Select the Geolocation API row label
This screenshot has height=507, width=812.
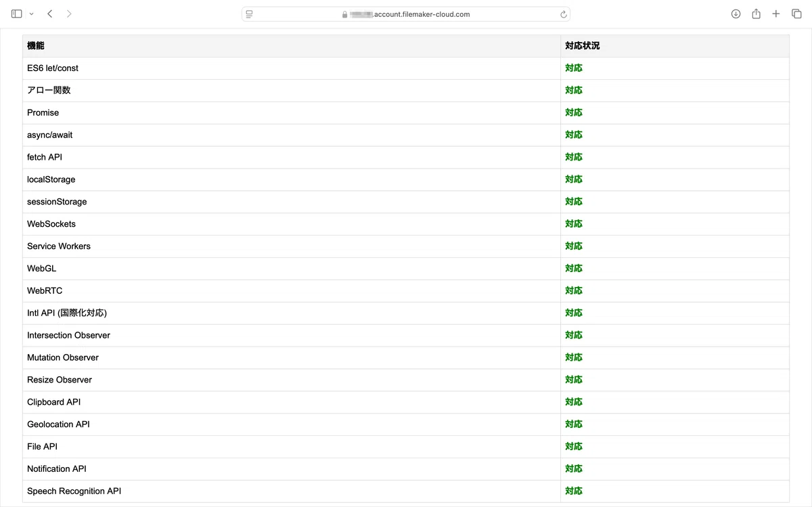[x=58, y=424]
